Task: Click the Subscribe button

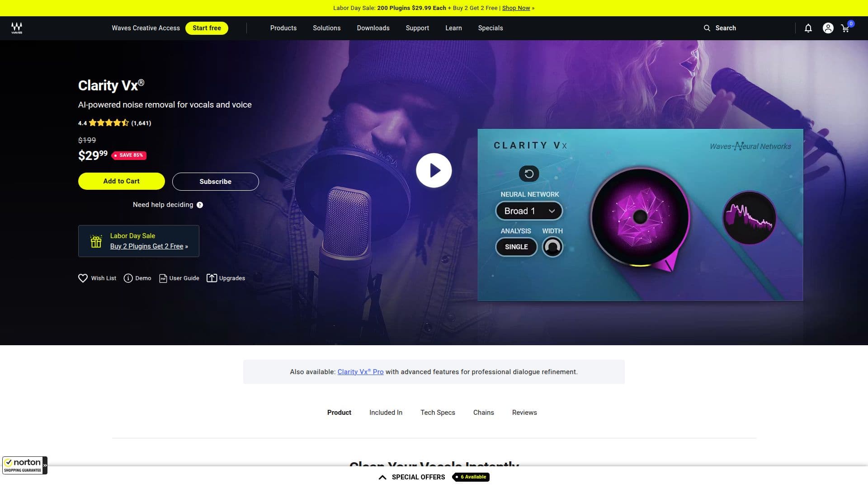Action: 216,182
